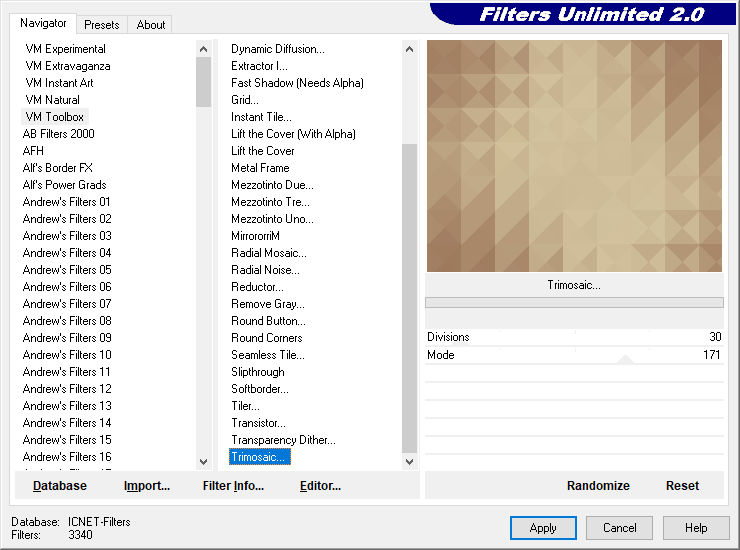Select Andrew's Filters 05
The image size is (740, 550).
(67, 270)
